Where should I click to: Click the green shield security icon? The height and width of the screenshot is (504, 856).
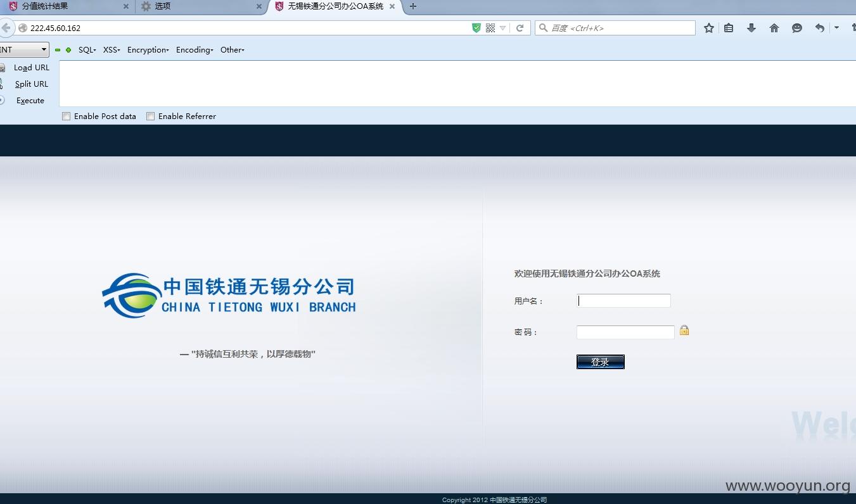476,28
